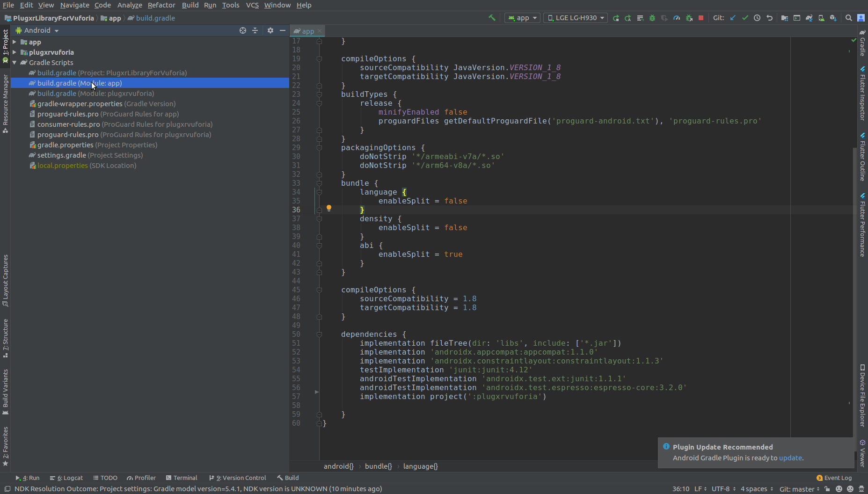Open the Build menu
Screen dimensions: 868x494
pyautogui.click(x=190, y=5)
